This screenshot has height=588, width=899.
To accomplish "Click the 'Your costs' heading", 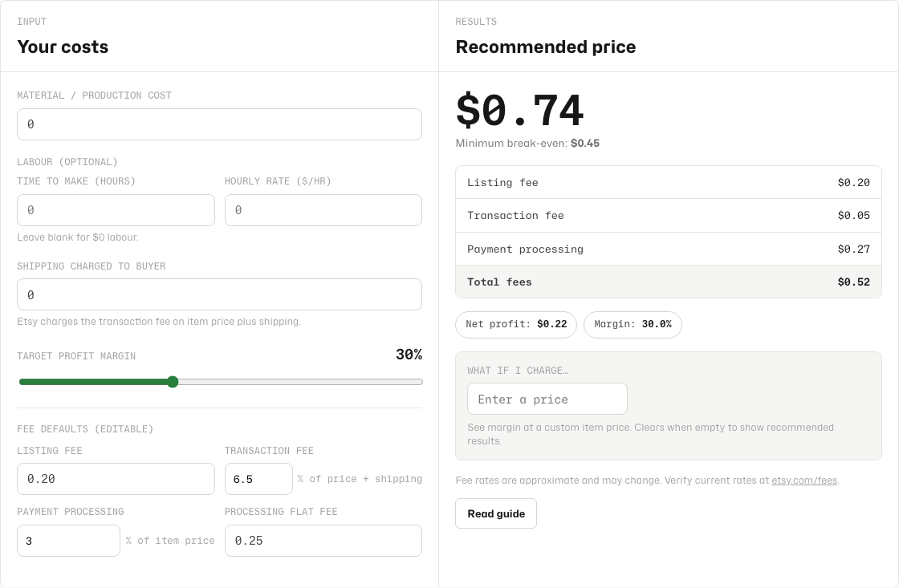I will point(63,47).
